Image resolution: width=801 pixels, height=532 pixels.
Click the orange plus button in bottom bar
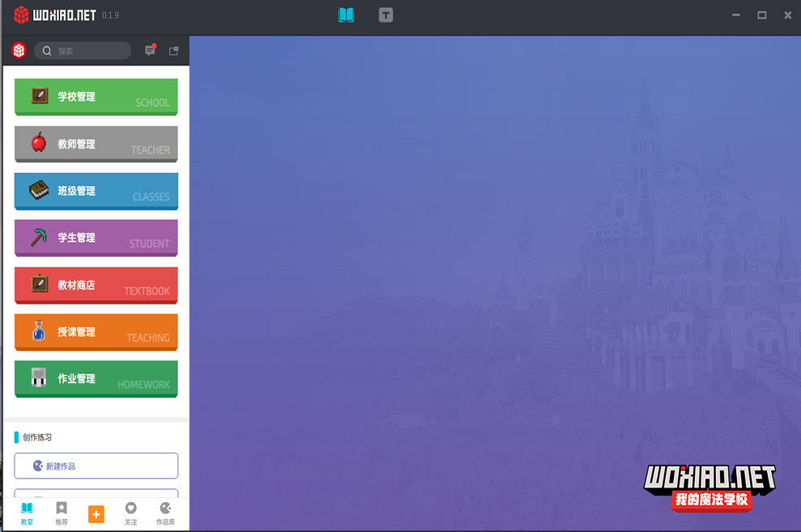point(96,514)
